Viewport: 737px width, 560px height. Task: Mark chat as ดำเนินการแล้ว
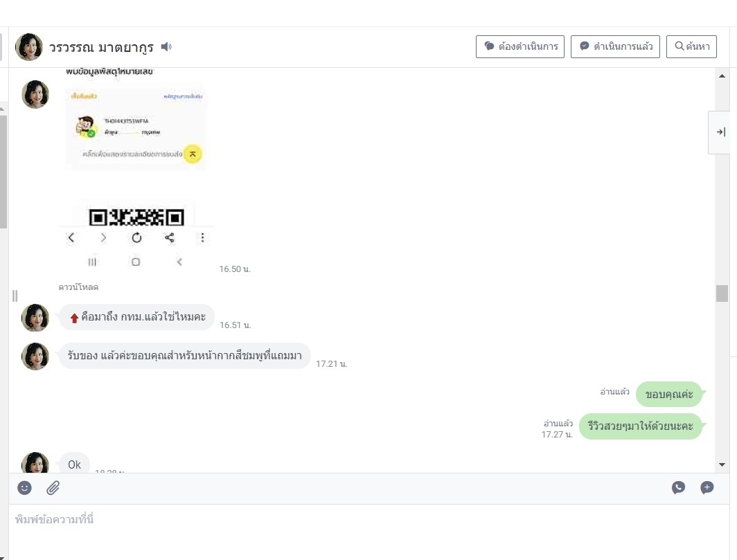tap(615, 46)
